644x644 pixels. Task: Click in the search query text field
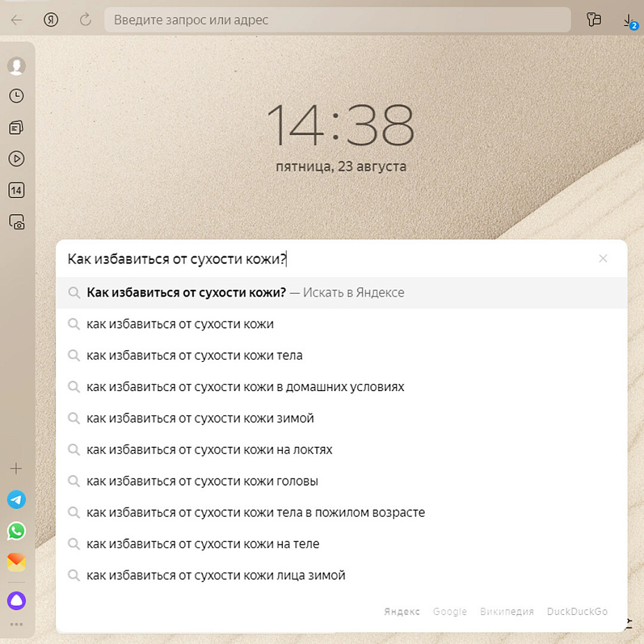pos(329,258)
